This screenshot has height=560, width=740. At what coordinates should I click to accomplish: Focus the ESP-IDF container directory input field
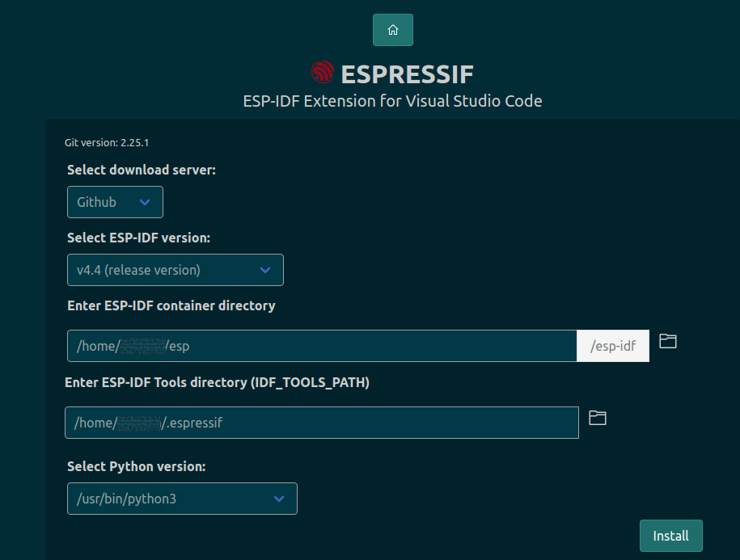322,346
